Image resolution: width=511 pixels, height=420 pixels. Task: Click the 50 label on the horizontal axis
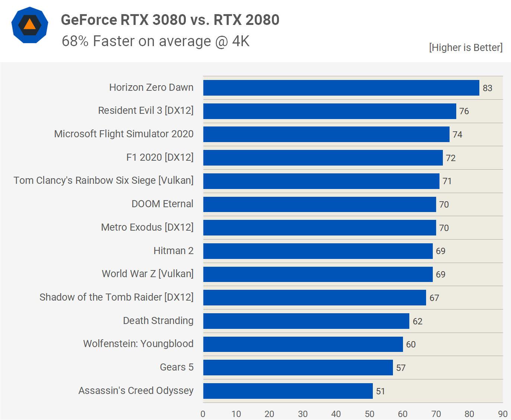point(369,414)
